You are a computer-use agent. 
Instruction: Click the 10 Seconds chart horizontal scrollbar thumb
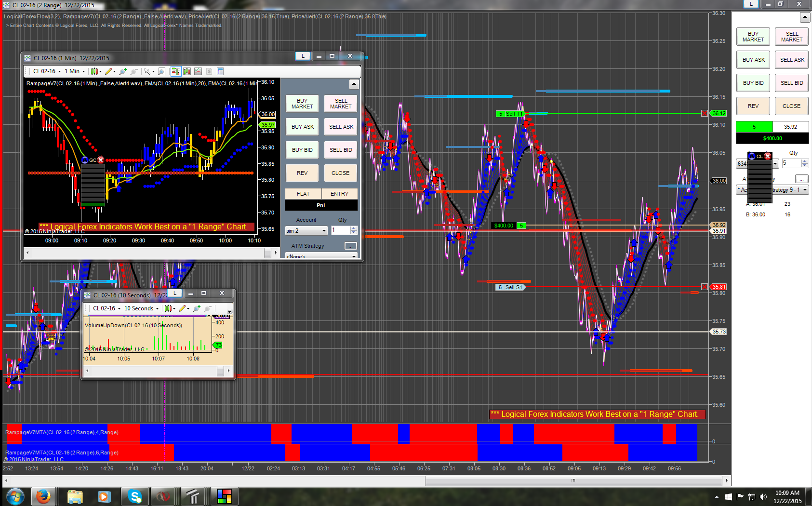(x=220, y=371)
